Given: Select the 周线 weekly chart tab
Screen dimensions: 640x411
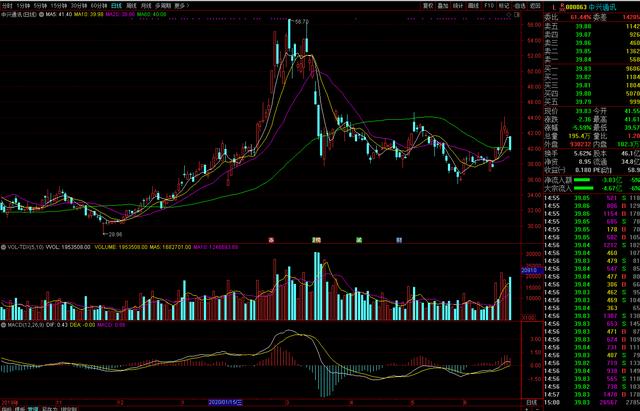Looking at the screenshot, I should pos(131,6).
